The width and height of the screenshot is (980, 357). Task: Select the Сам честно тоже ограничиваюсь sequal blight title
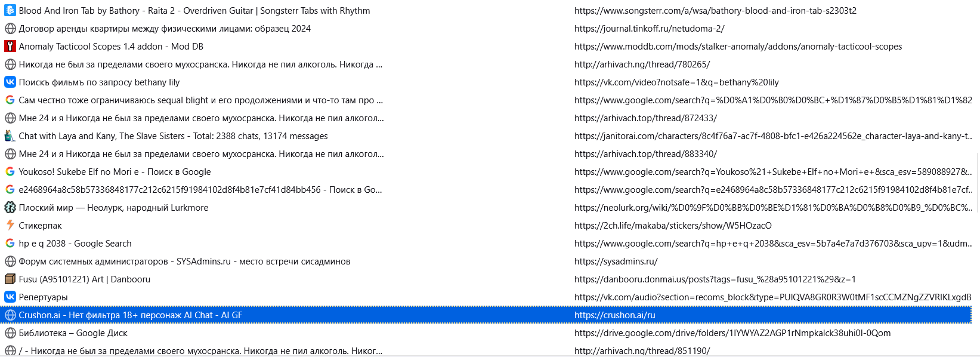[x=201, y=100]
